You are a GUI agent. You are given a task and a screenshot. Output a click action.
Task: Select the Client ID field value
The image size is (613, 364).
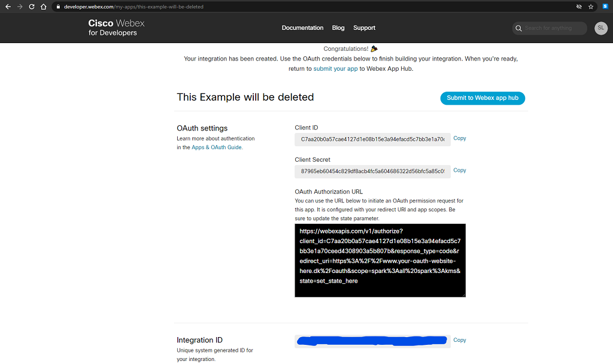tap(372, 139)
